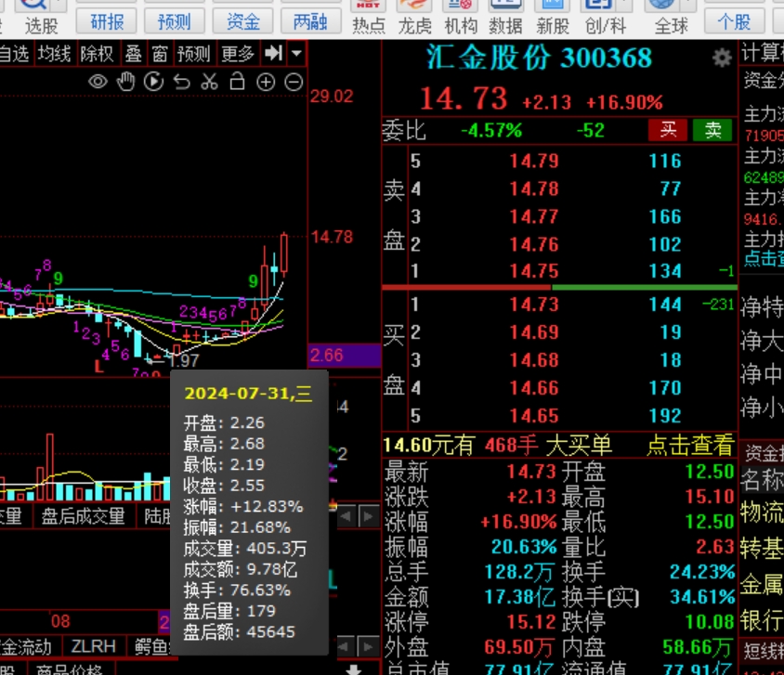Zoom out chart with minus circle icon
The height and width of the screenshot is (675, 784).
pos(294,82)
